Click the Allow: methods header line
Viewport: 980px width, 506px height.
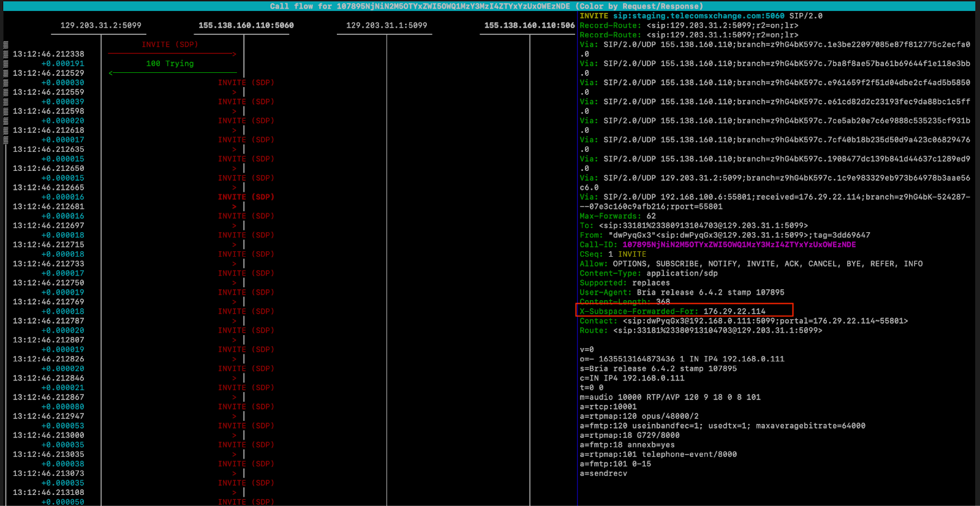751,264
